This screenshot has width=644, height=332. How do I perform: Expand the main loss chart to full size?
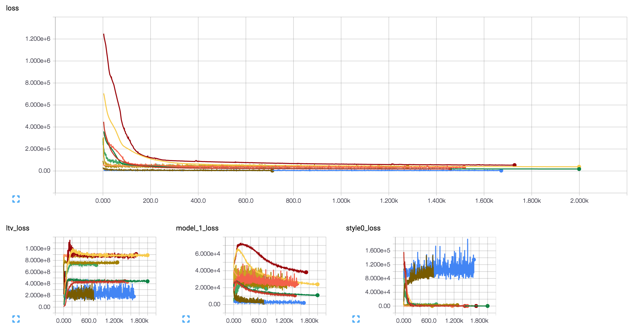pyautogui.click(x=16, y=199)
